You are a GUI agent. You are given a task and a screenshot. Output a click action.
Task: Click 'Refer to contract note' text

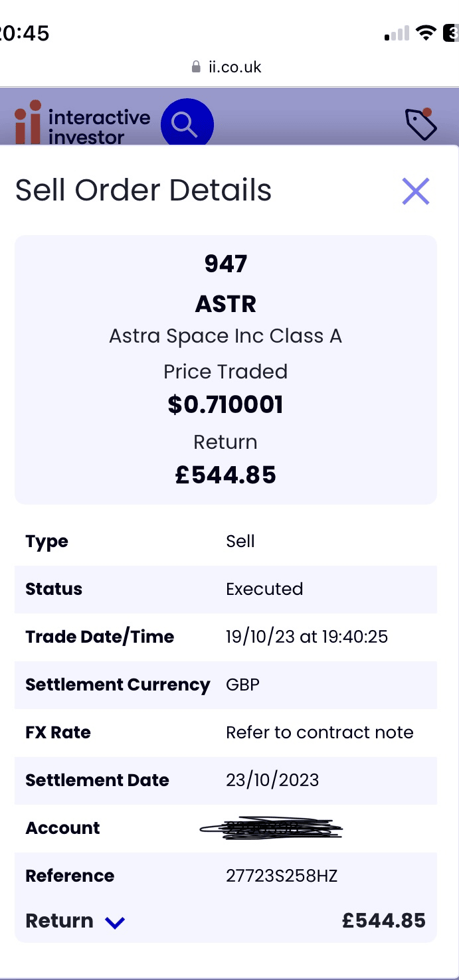point(320,732)
